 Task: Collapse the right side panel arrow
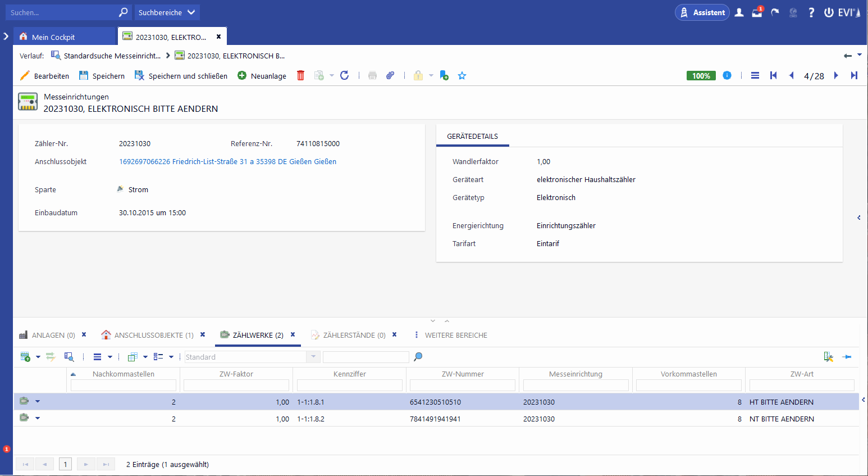point(858,217)
